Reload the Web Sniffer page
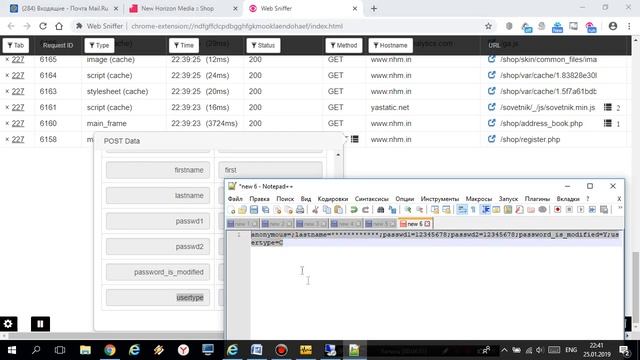 point(43,26)
